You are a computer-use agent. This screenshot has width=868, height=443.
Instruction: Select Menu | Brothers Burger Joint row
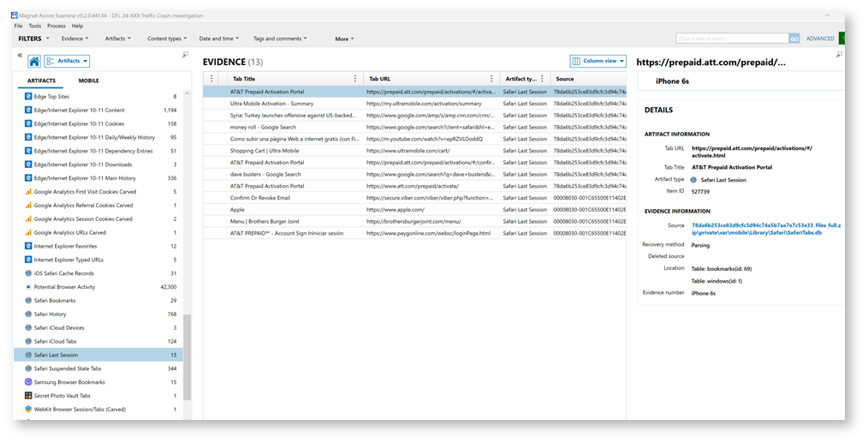[x=414, y=221]
